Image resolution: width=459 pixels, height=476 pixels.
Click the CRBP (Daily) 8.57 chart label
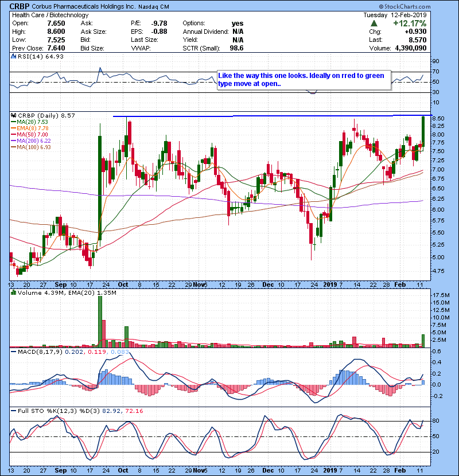(46, 116)
